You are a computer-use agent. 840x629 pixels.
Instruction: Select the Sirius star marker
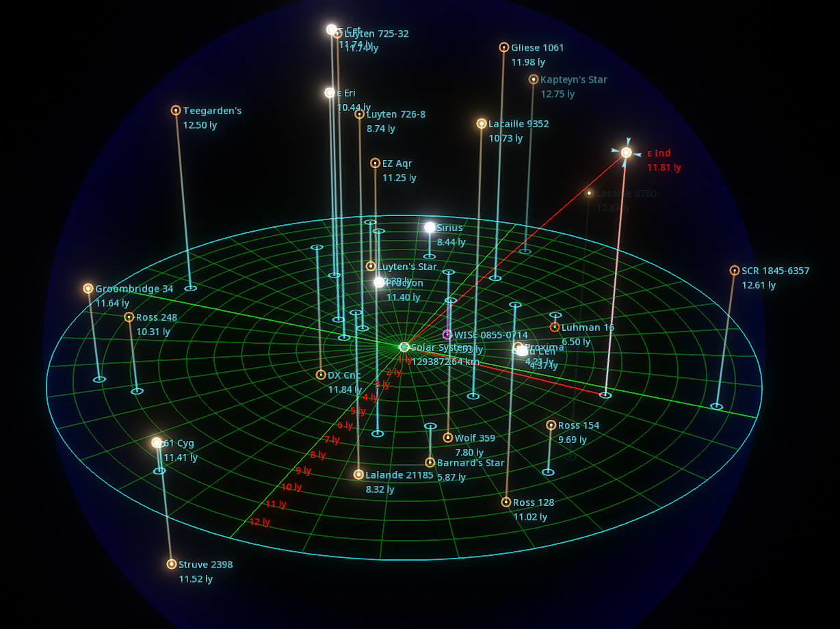tap(430, 228)
